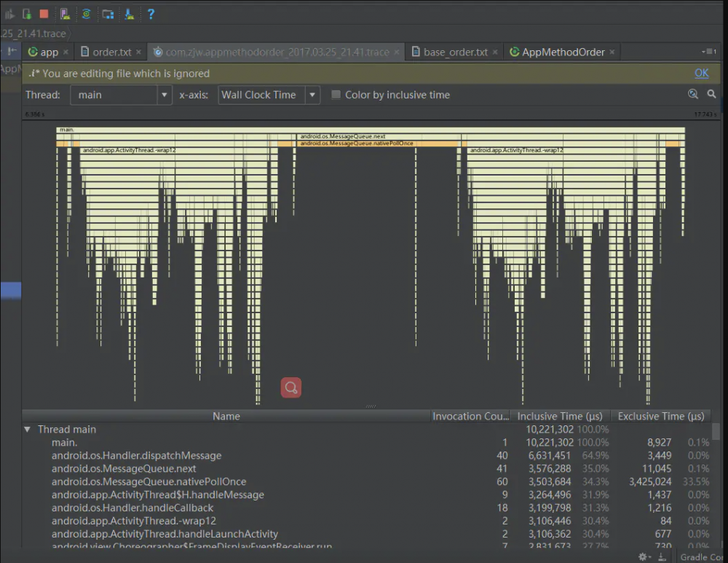728x563 pixels.
Task: Enable Color by inclusive time checkbox
Action: 336,95
